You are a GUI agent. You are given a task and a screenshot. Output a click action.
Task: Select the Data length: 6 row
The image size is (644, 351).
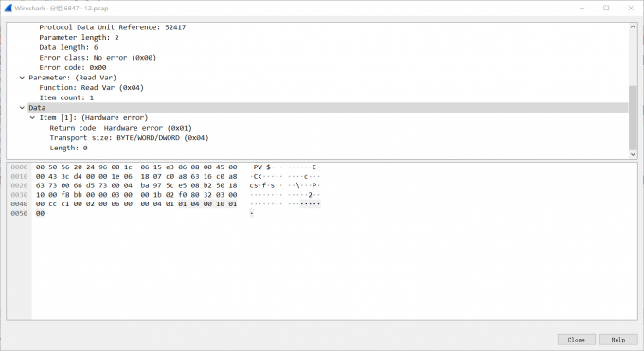pos(68,47)
